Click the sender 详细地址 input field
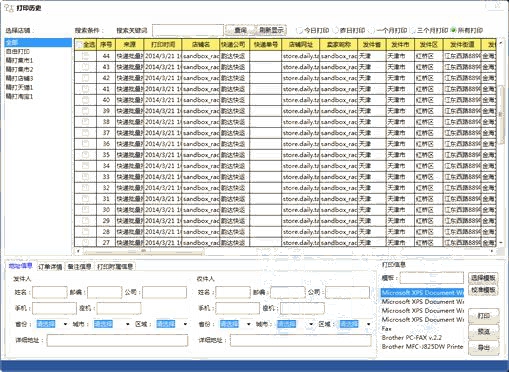The height and width of the screenshot is (372, 509). (117, 340)
